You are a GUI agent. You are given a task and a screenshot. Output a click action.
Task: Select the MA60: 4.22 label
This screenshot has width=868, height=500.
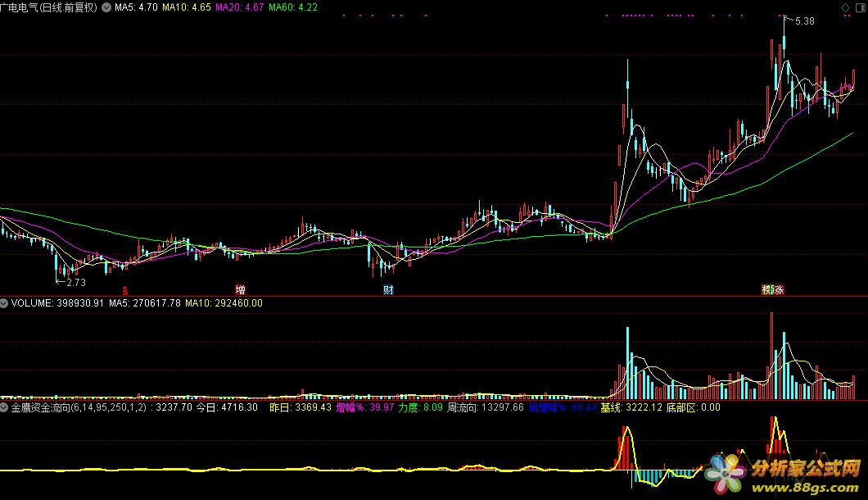(293, 7)
